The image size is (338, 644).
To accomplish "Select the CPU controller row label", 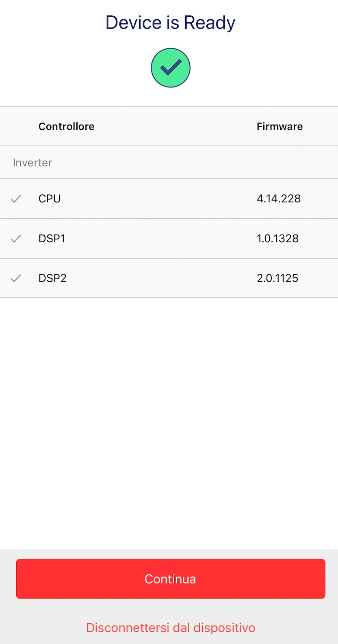I will pos(50,198).
